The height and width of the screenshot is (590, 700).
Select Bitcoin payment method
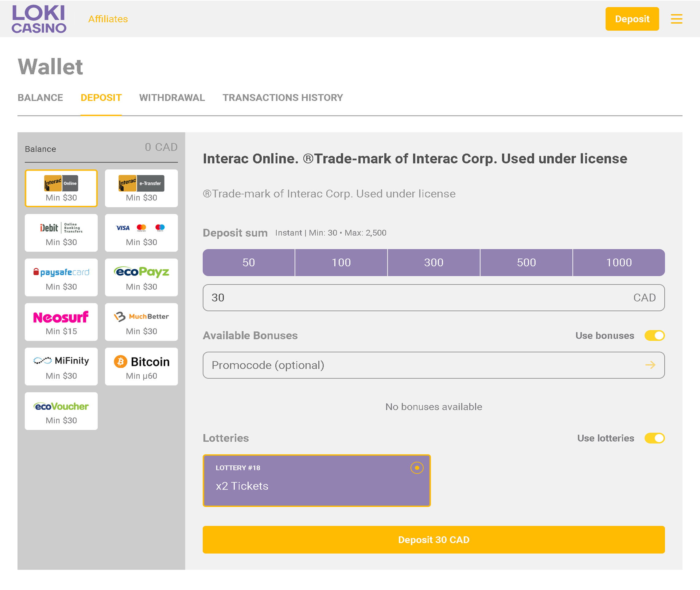coord(142,366)
